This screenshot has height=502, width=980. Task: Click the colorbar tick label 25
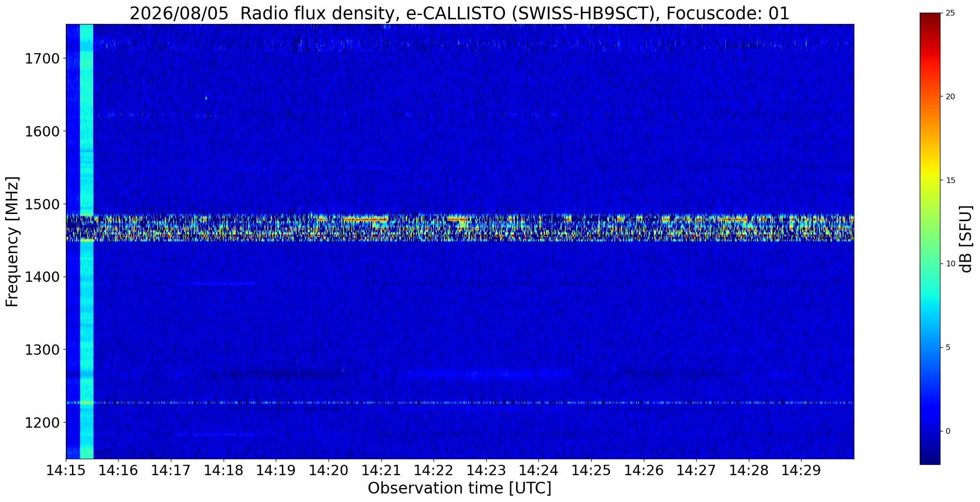tap(950, 13)
